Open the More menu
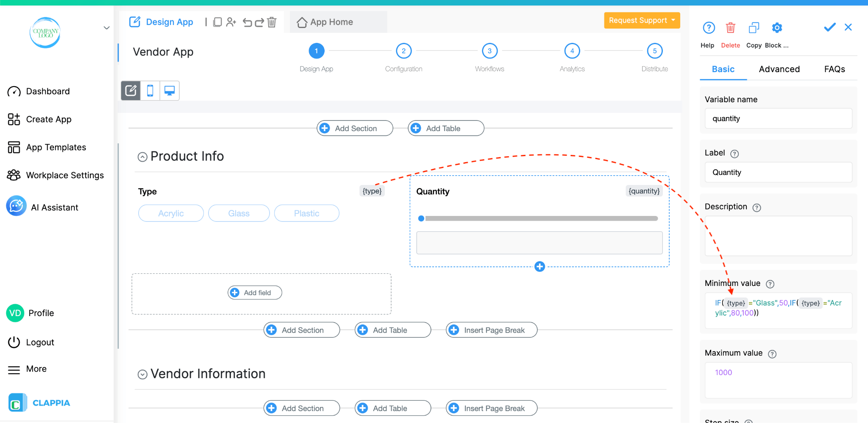 pyautogui.click(x=28, y=369)
